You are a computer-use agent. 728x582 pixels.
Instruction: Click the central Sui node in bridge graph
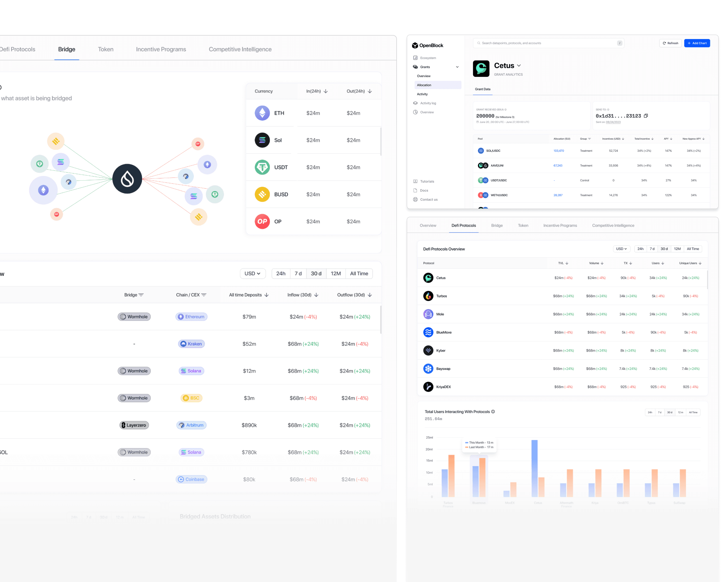click(x=127, y=179)
